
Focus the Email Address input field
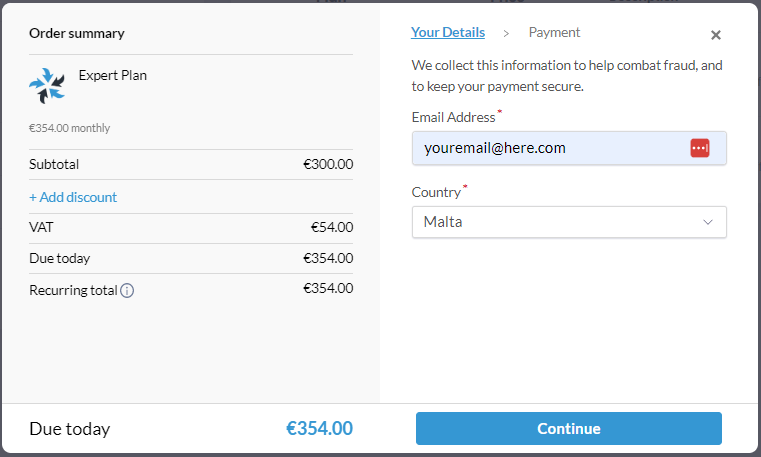click(569, 148)
